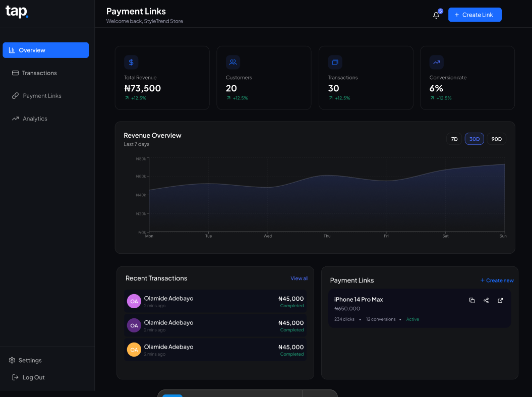532x397 pixels.
Task: Click the Customers value 20
Action: (x=231, y=89)
